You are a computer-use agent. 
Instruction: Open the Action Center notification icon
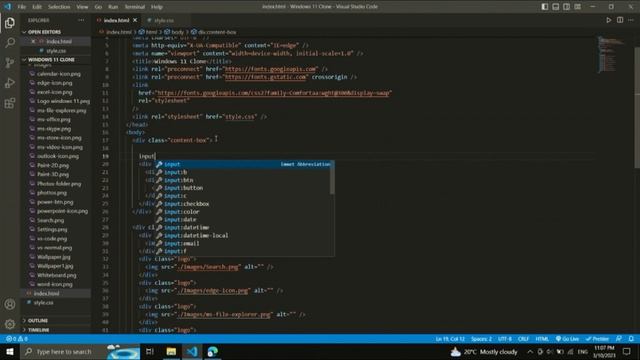coord(627,352)
